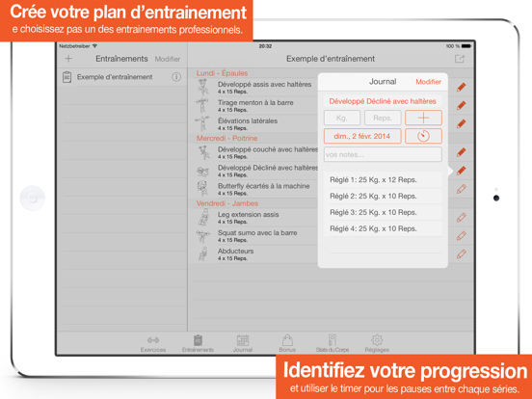
Task: Select exercise Élévations latérales
Action: pos(255,123)
